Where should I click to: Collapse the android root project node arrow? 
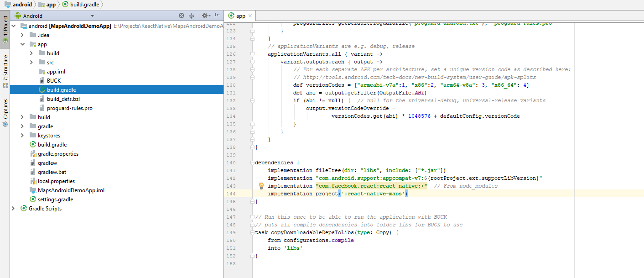click(x=14, y=26)
